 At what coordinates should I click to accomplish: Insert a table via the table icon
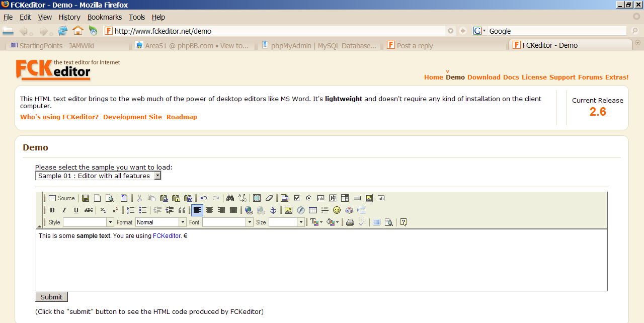(x=312, y=210)
